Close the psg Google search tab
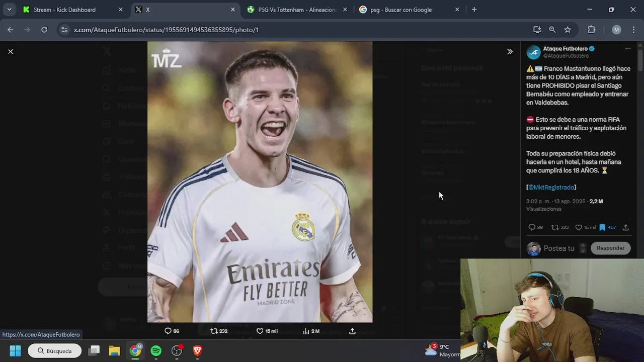644x362 pixels. [457, 10]
